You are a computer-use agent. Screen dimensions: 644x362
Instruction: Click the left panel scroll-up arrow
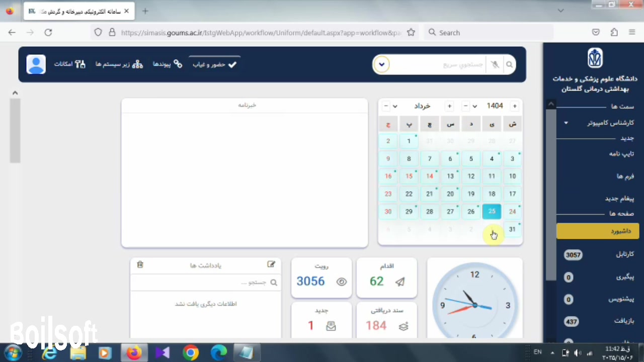pos(15,93)
